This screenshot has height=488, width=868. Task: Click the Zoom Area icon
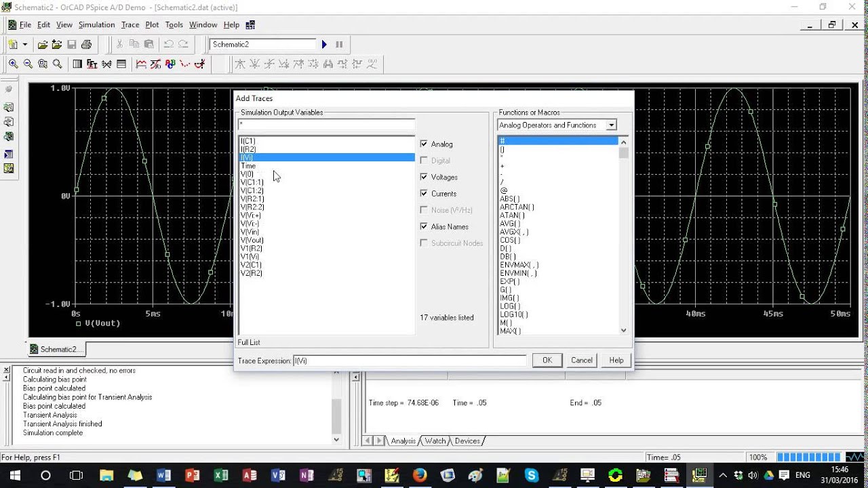[43, 64]
